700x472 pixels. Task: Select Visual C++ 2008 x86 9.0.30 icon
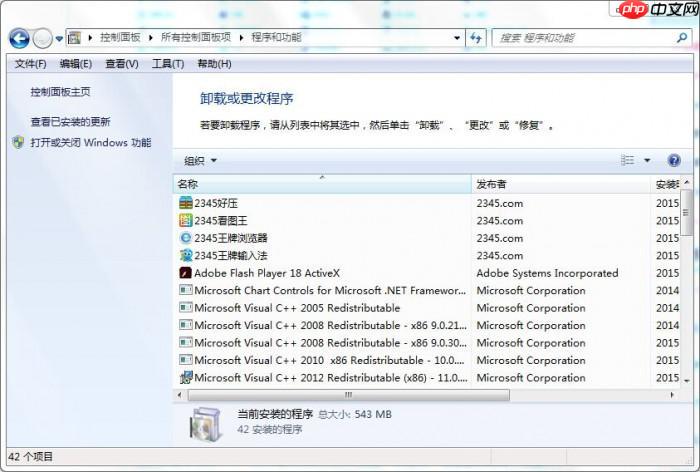point(186,343)
